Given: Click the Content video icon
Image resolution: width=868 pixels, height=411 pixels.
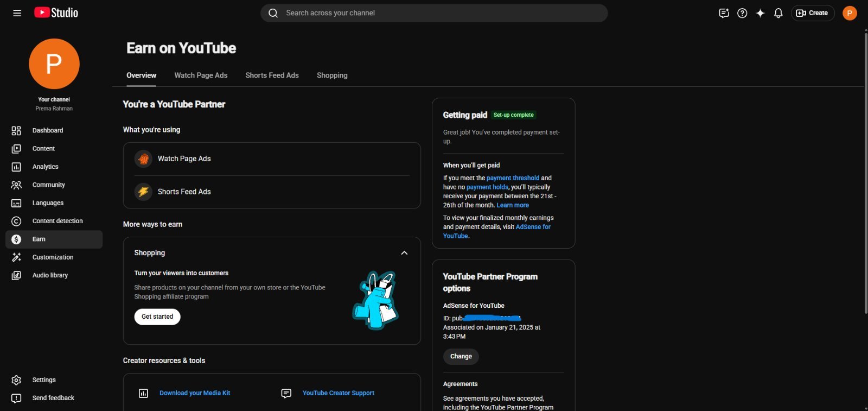Looking at the screenshot, I should [x=16, y=149].
